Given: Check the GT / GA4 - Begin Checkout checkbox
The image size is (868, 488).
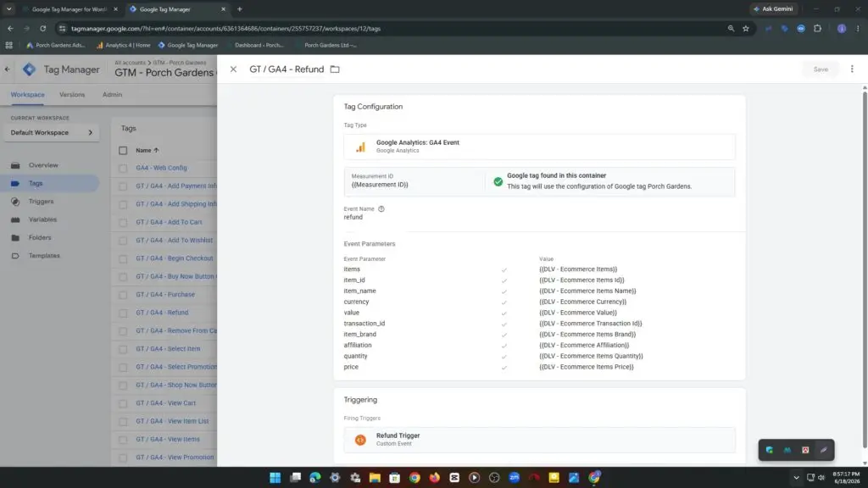Looking at the screenshot, I should click(x=123, y=258).
